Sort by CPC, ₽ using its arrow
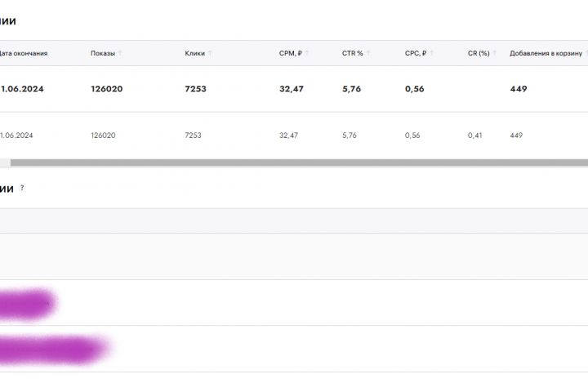 431,53
